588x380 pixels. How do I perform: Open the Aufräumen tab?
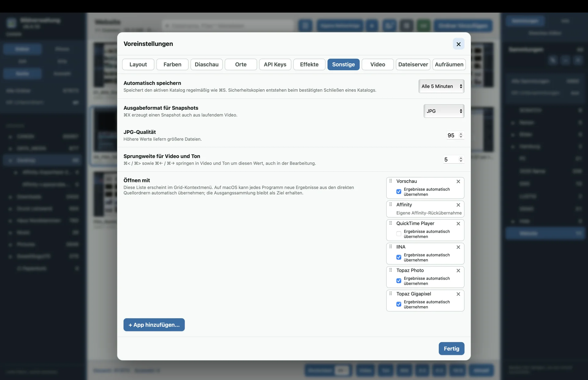click(449, 64)
